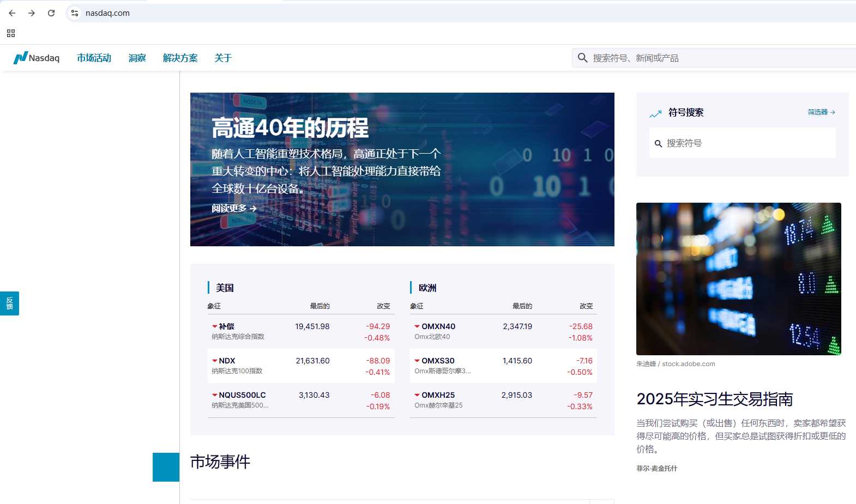The width and height of the screenshot is (856, 504).
Task: Click the change percentage -0.41%
Action: 378,372
